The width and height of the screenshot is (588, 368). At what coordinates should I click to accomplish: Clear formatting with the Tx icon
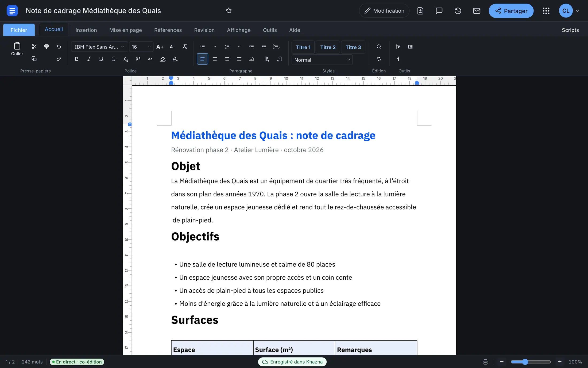(184, 47)
